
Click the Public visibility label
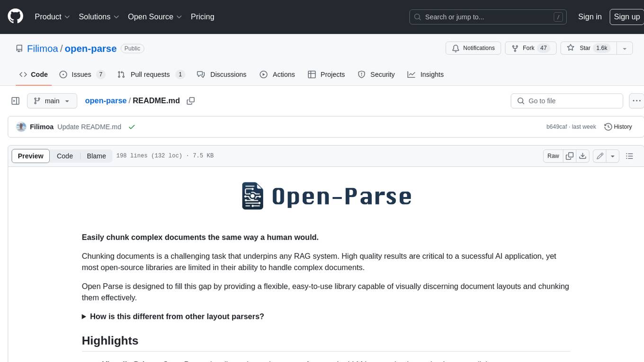tap(132, 48)
